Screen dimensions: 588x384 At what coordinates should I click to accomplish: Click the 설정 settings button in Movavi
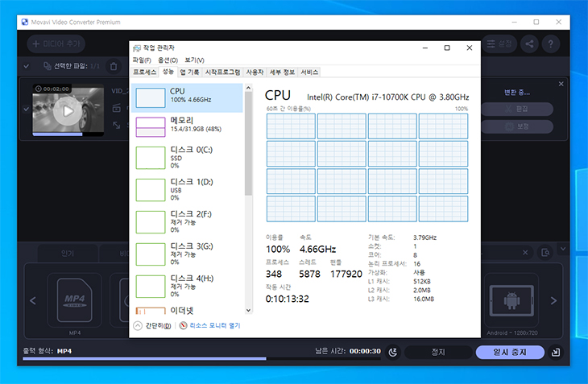tap(499, 43)
